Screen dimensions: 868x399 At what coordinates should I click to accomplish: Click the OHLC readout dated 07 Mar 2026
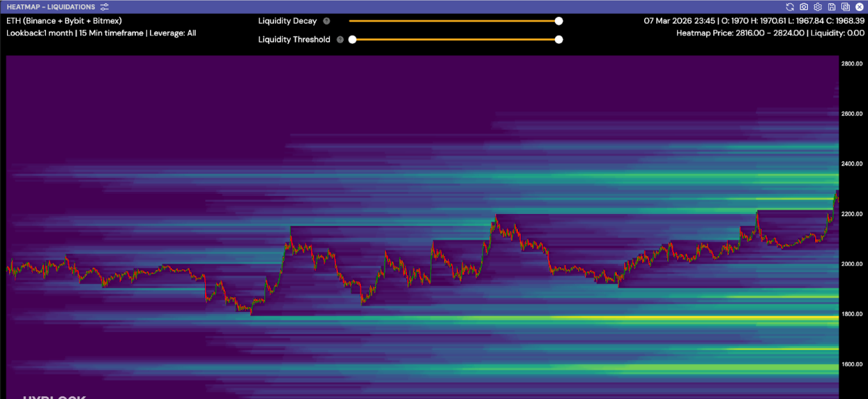click(754, 21)
